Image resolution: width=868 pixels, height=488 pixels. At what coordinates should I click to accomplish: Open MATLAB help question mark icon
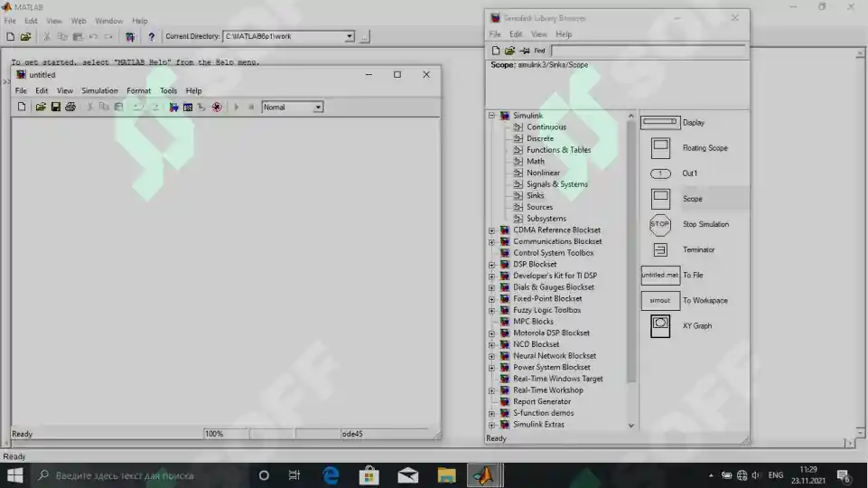point(151,36)
